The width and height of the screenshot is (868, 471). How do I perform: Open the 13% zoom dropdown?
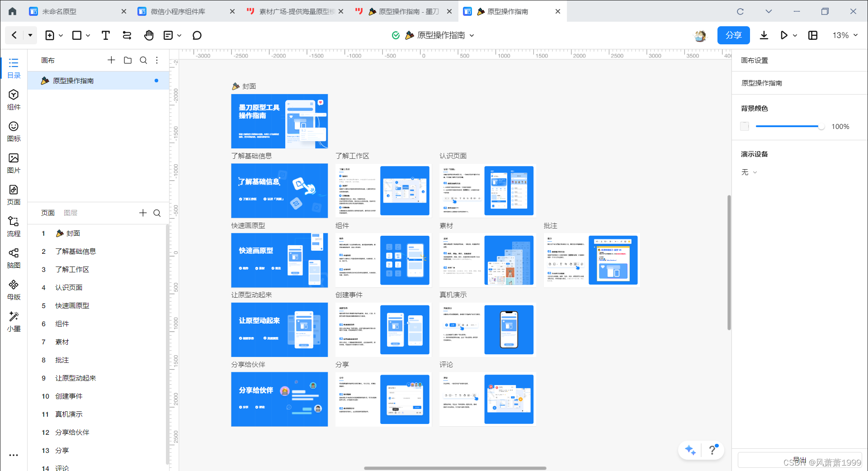click(x=845, y=35)
